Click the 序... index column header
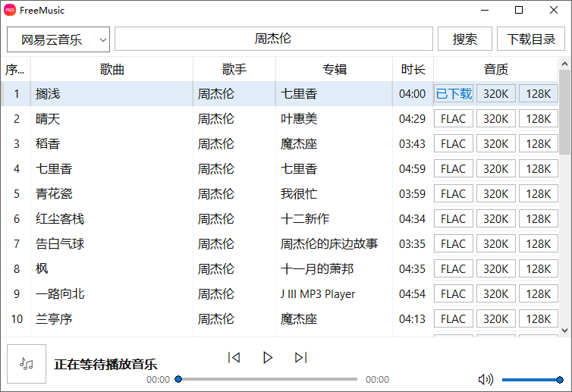 click(15, 69)
